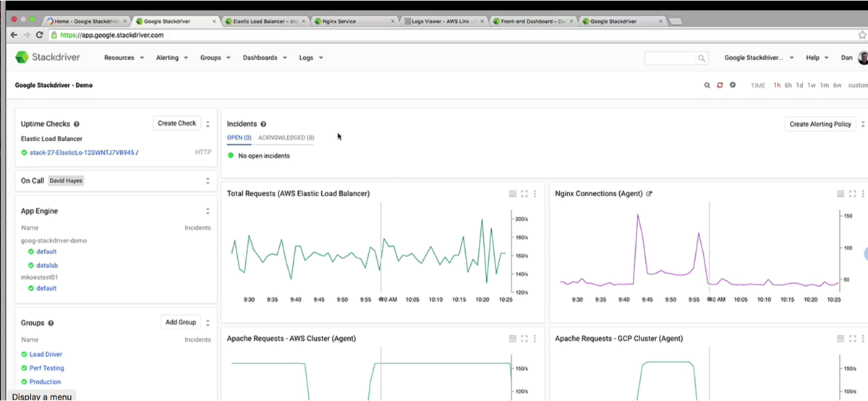Click the header search input field
868x401 pixels.
pyautogui.click(x=676, y=58)
